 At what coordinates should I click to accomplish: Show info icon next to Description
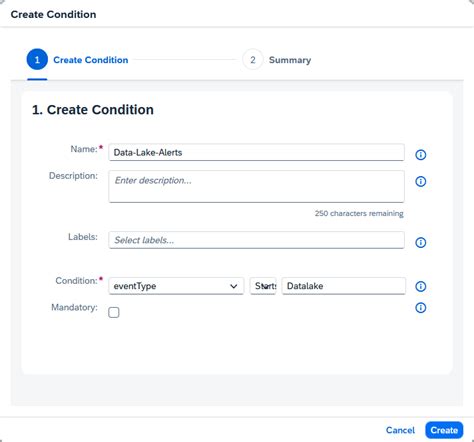coord(420,181)
